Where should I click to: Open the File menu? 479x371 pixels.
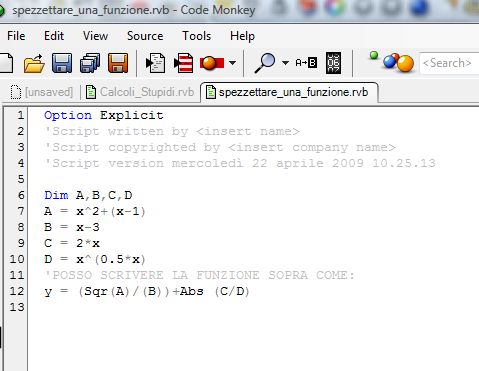click(x=16, y=36)
